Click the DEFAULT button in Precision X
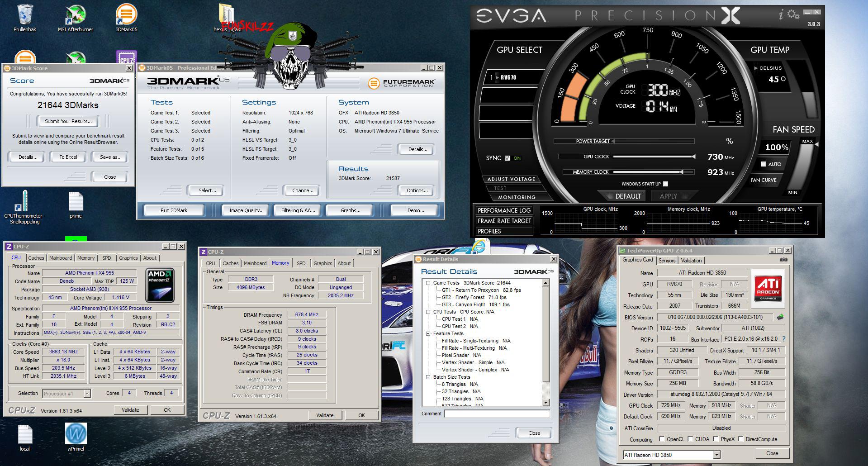The width and height of the screenshot is (868, 466). click(628, 196)
